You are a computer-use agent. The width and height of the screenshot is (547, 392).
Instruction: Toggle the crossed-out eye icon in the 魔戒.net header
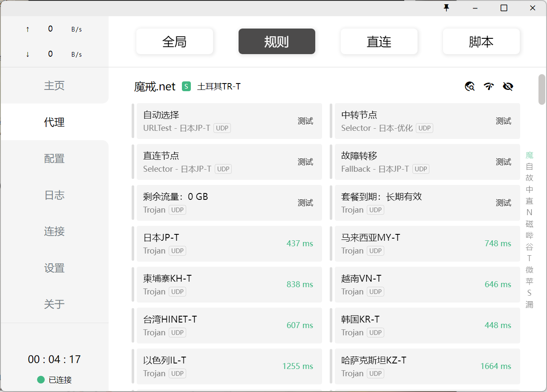[508, 86]
